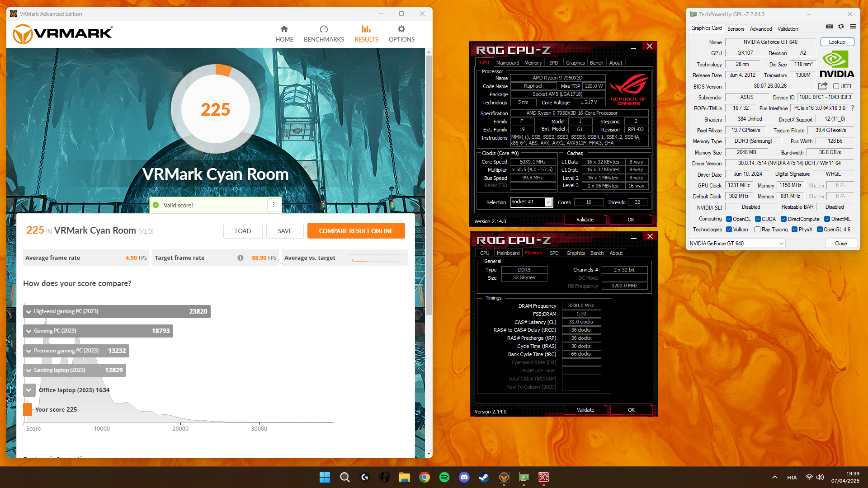Open Discord from the taskbar
This screenshot has height=488, width=868.
[x=464, y=477]
